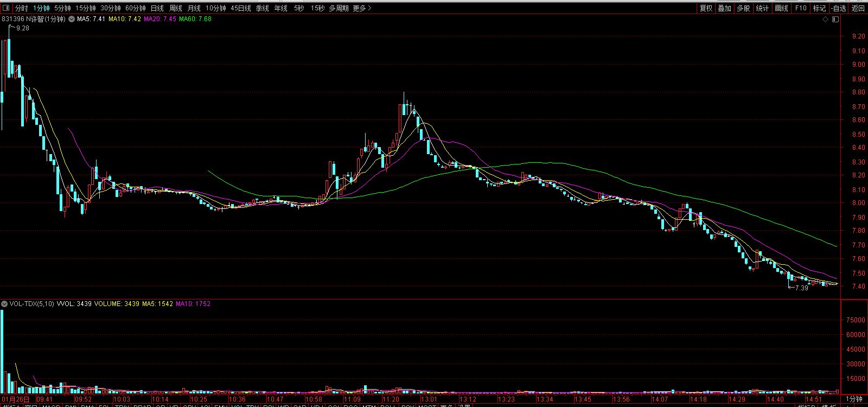868x407 pixels.
Task: Open the 多股 multi-stock view
Action: coord(743,8)
